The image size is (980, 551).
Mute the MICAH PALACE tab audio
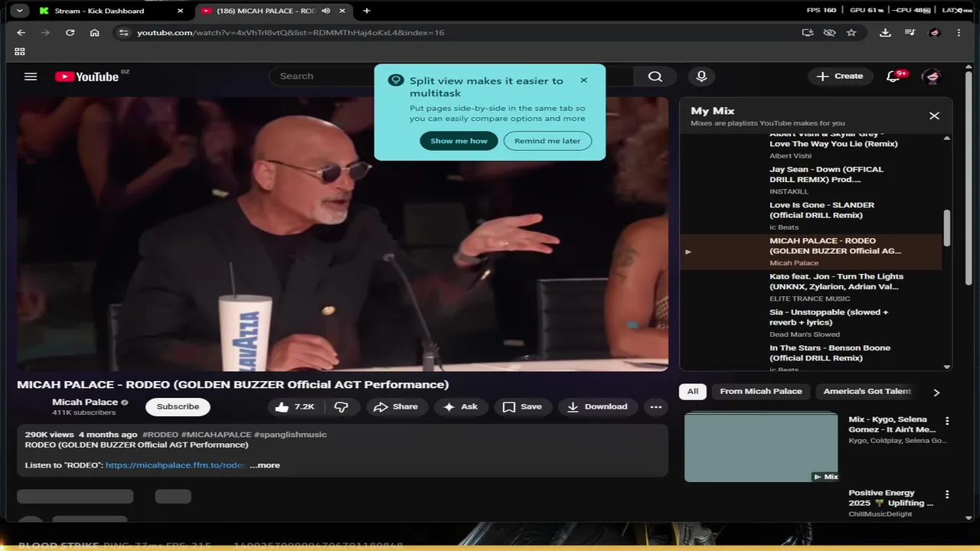[x=326, y=11]
